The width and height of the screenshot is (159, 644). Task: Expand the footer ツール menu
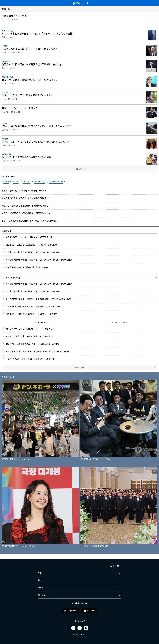pyautogui.click(x=79, y=588)
